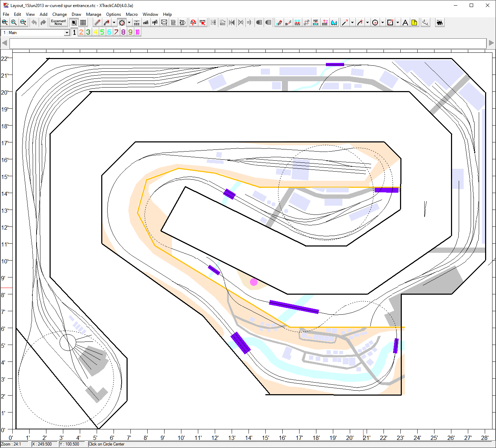
Task: Activate the red arrow Select tool
Action: 202,23
